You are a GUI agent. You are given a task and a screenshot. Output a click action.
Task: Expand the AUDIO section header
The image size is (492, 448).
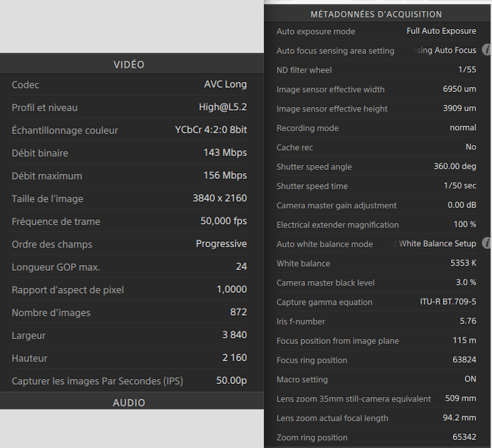[129, 402]
